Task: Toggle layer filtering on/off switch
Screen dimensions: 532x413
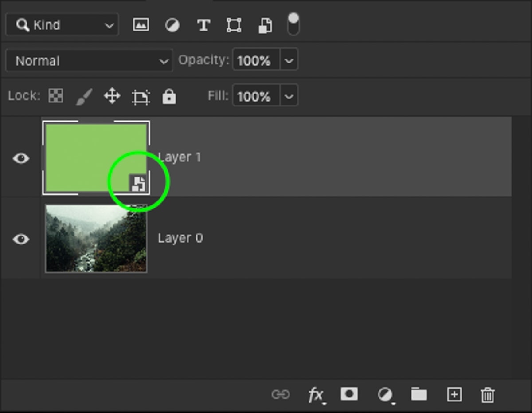Action: tap(293, 24)
